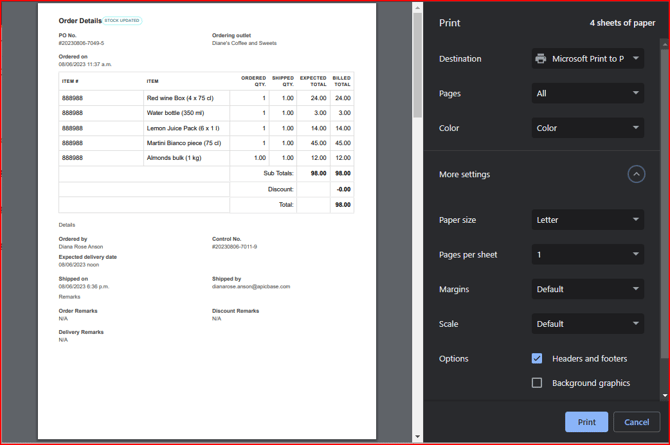Click the Red wine Box item row
The height and width of the screenshot is (445, 670).
coord(206,98)
